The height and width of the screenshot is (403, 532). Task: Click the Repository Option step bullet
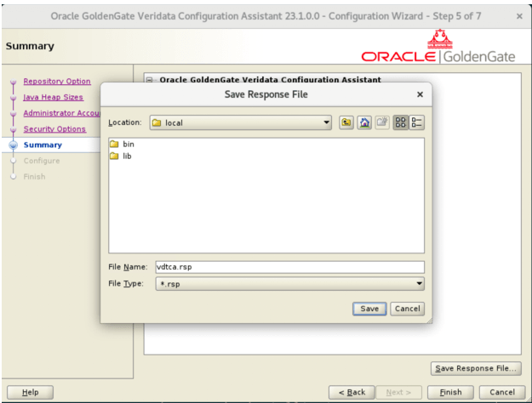point(14,82)
